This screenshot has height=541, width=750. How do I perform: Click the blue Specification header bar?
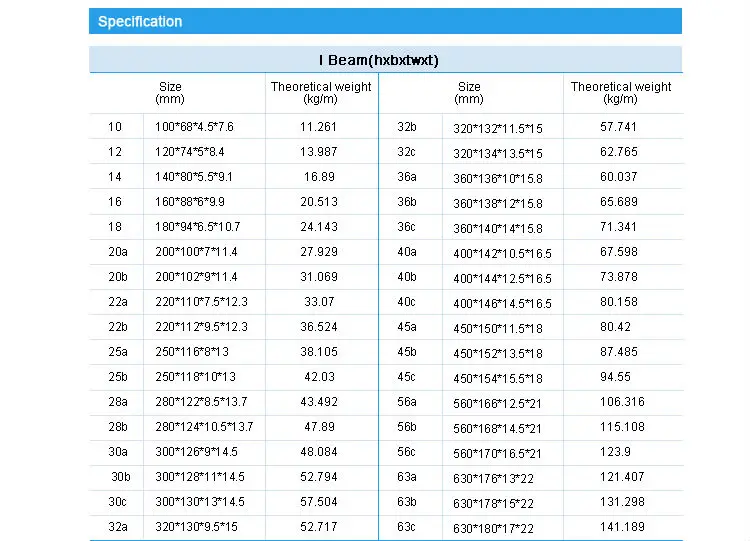tap(385, 21)
